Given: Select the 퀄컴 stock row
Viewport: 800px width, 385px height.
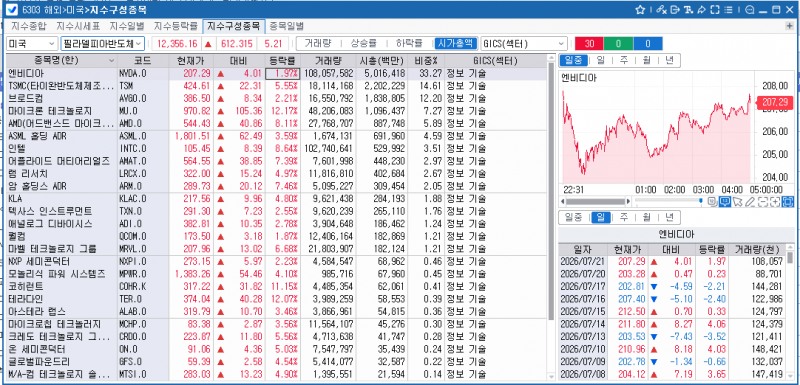Looking at the screenshot, I should (x=276, y=236).
